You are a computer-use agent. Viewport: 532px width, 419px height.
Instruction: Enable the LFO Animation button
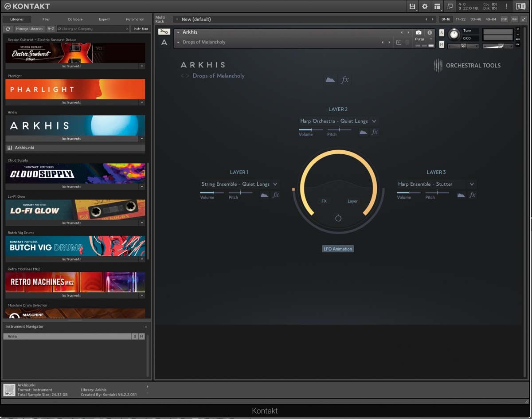[x=338, y=249]
